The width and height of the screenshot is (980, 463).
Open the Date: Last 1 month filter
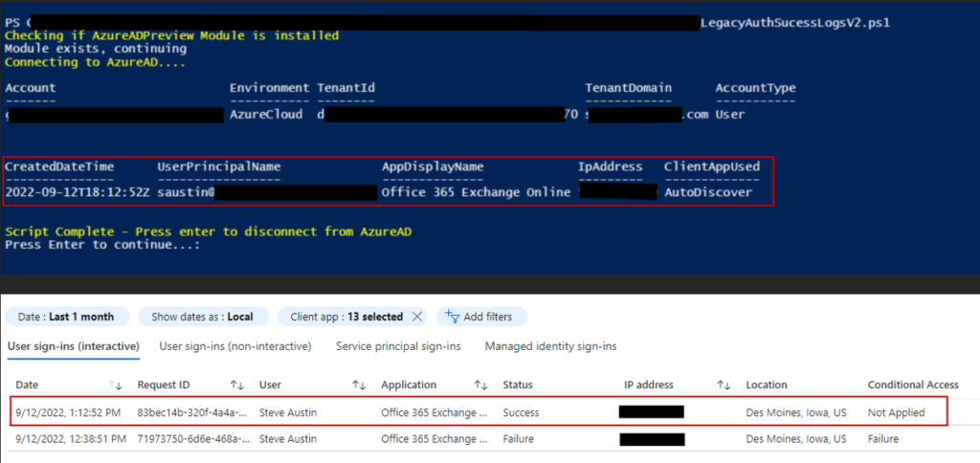point(65,317)
